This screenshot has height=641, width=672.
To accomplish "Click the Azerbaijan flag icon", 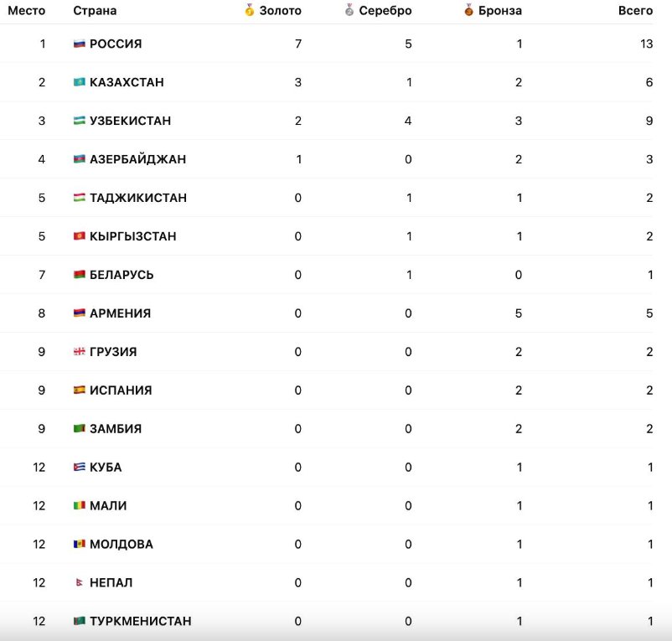I will [80, 159].
